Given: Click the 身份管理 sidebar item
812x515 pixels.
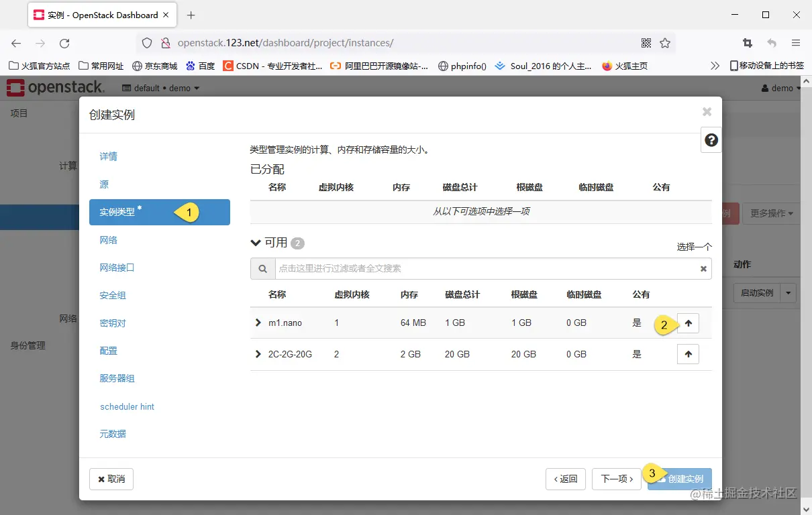Looking at the screenshot, I should pos(28,345).
